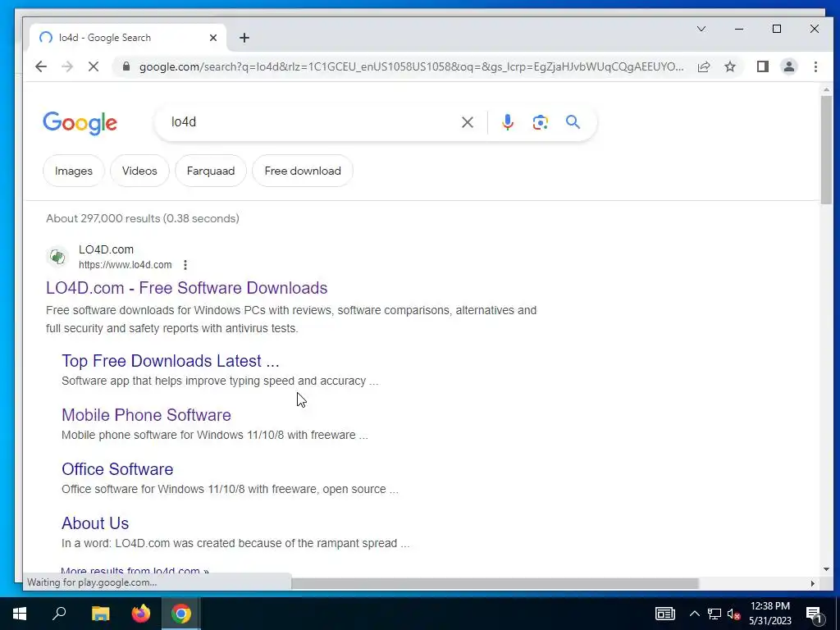Open File Explorer from taskbar
The height and width of the screenshot is (630, 840).
point(100,614)
